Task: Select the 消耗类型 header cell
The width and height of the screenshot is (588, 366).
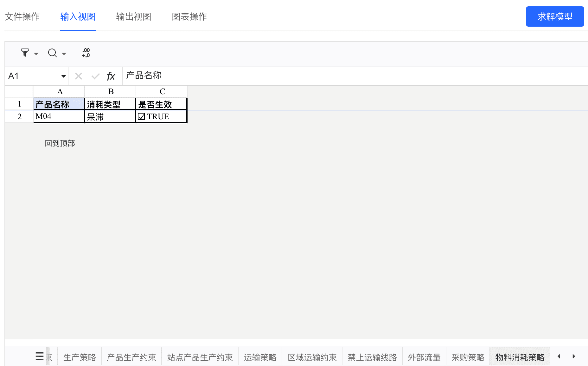Action: 110,104
